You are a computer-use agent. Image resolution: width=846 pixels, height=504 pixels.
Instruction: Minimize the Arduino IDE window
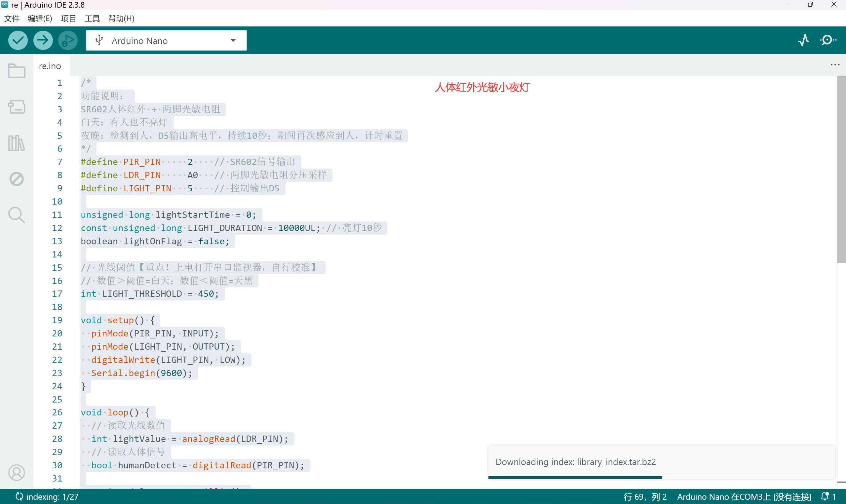coord(788,4)
